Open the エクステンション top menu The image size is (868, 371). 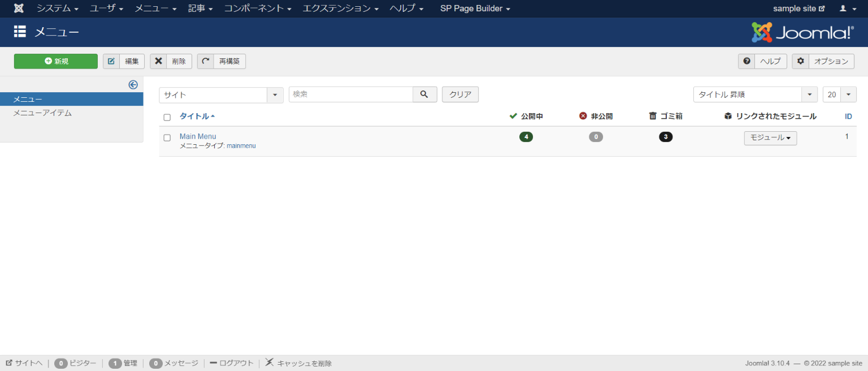[x=340, y=8]
